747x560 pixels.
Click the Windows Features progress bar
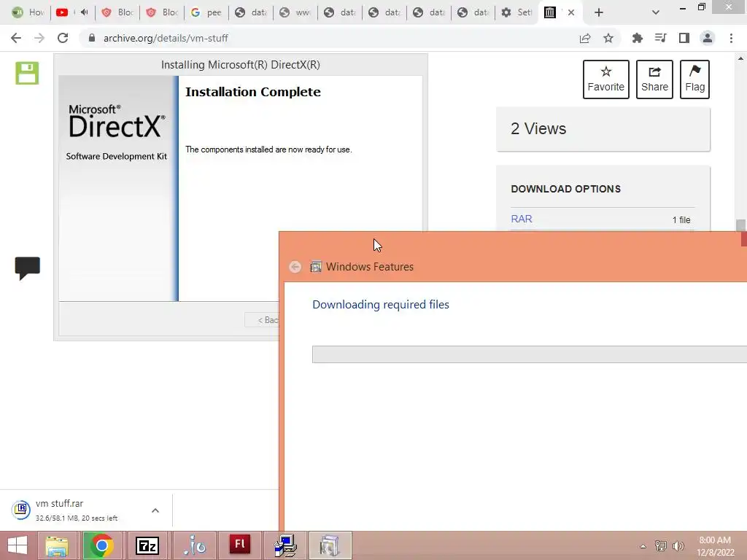pyautogui.click(x=530, y=354)
